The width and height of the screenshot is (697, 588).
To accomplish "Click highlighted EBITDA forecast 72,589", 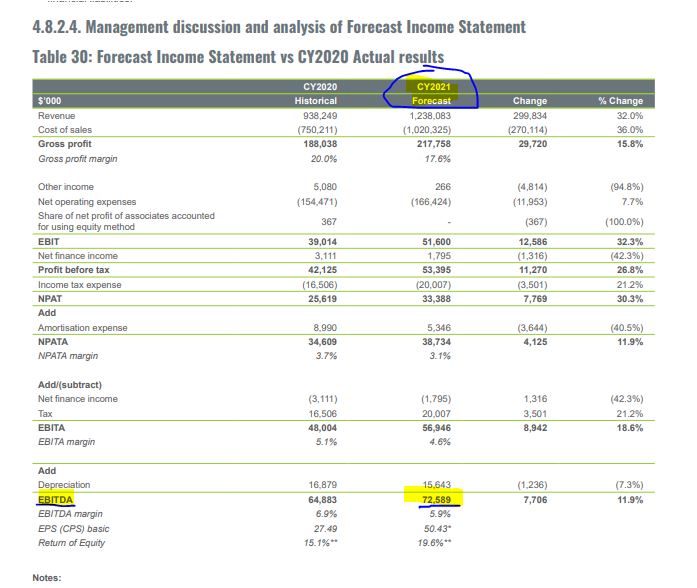I will (x=437, y=500).
